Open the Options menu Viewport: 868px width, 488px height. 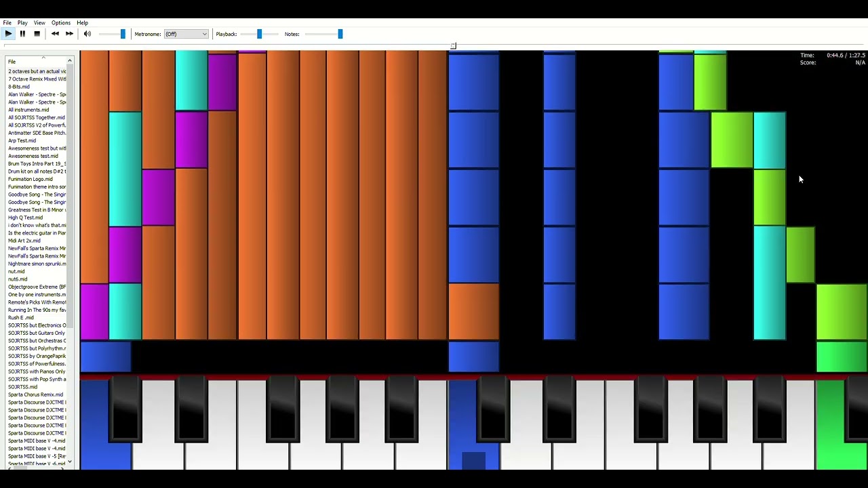click(61, 23)
